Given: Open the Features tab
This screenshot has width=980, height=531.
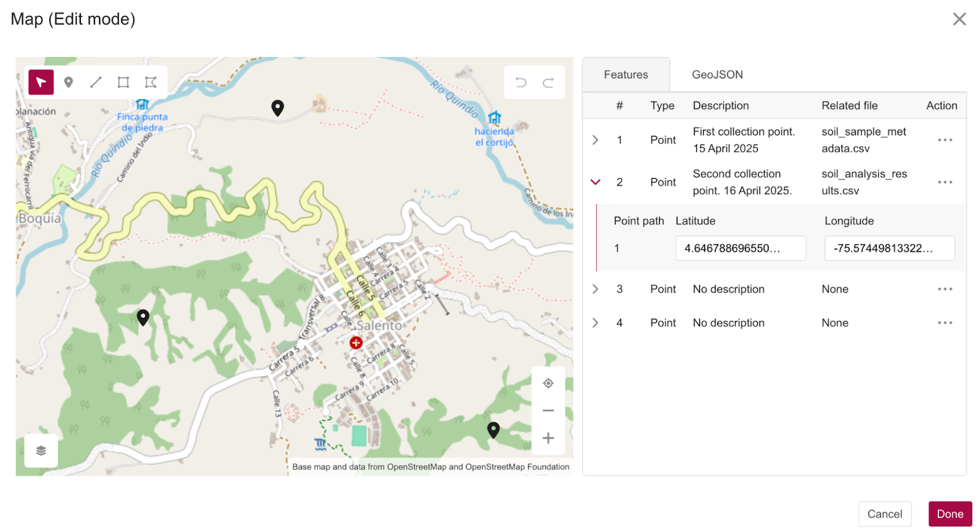Looking at the screenshot, I should point(626,75).
